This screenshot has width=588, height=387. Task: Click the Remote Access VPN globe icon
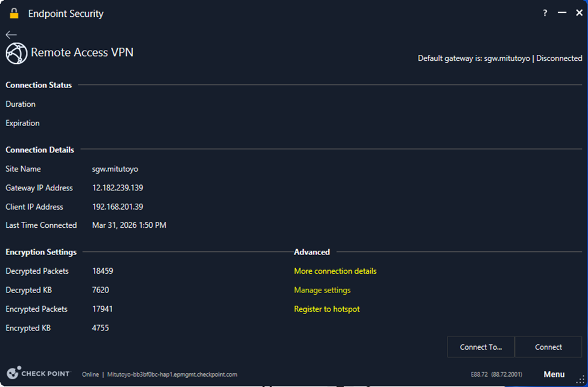point(16,53)
